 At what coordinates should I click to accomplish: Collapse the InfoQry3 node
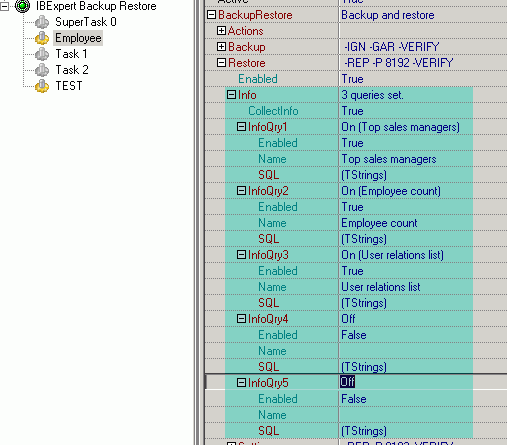[241, 255]
